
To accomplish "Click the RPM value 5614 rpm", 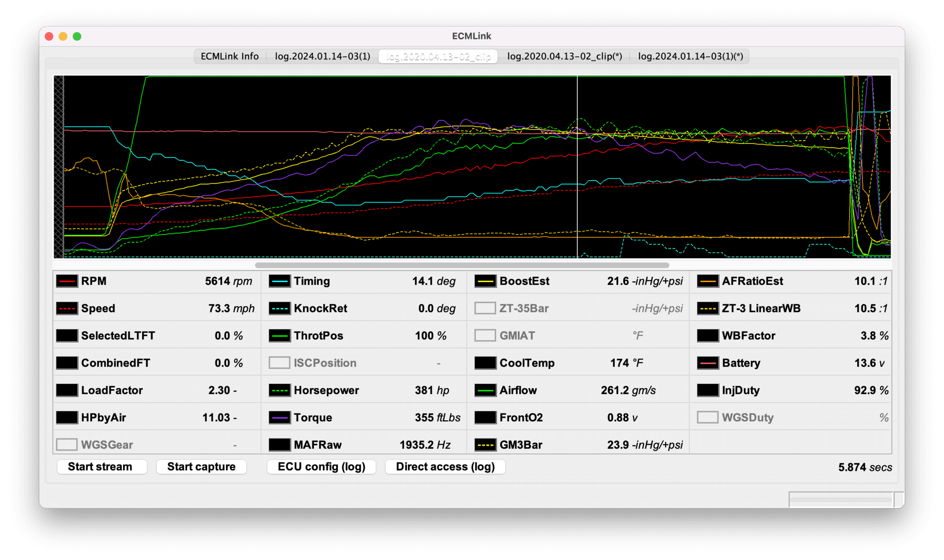I will pos(228,281).
